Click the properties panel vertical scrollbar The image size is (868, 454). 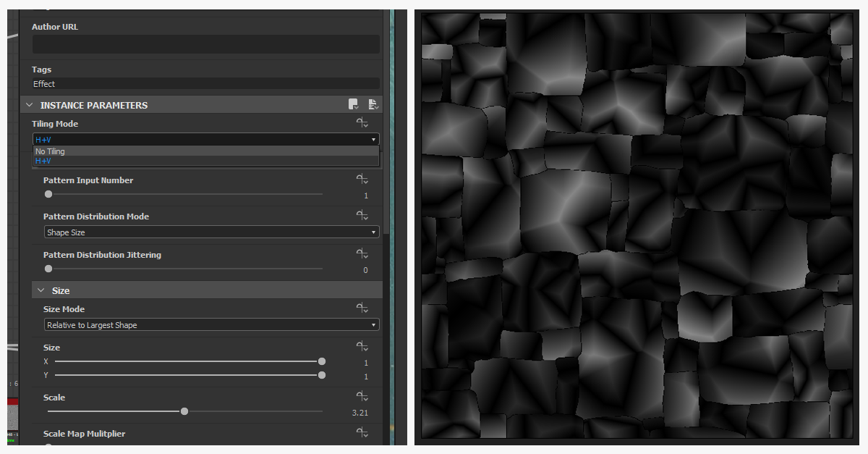click(x=386, y=122)
